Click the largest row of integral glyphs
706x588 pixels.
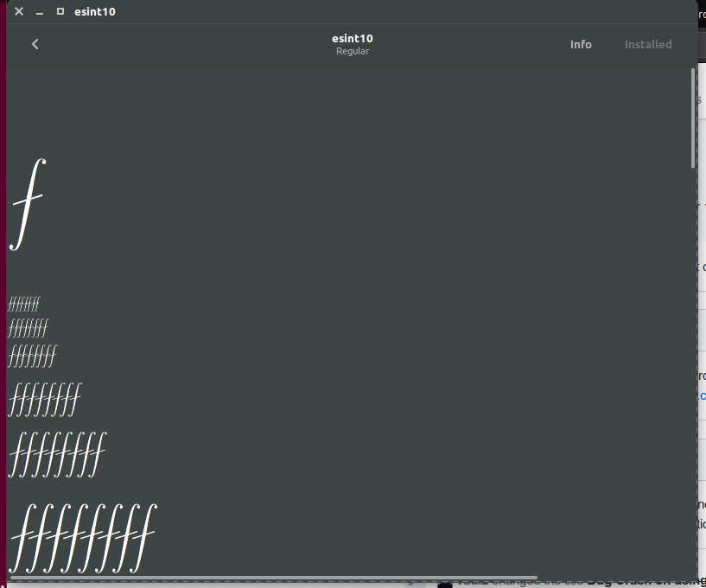[83, 538]
